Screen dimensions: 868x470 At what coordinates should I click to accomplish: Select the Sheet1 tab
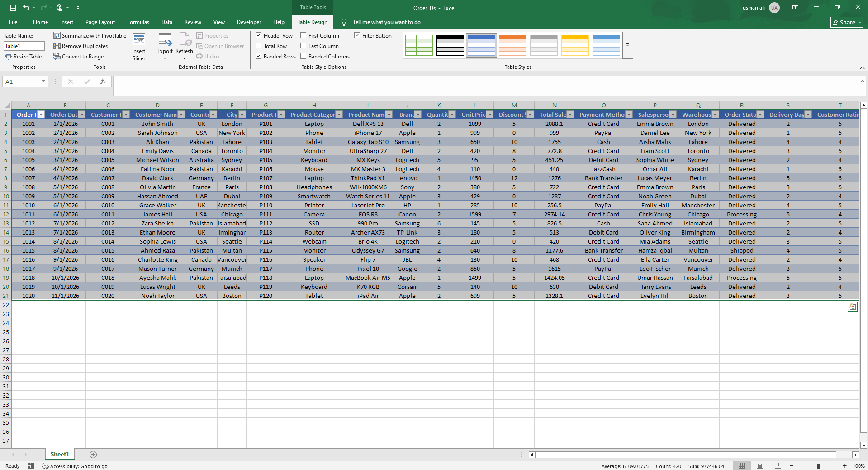60,454
